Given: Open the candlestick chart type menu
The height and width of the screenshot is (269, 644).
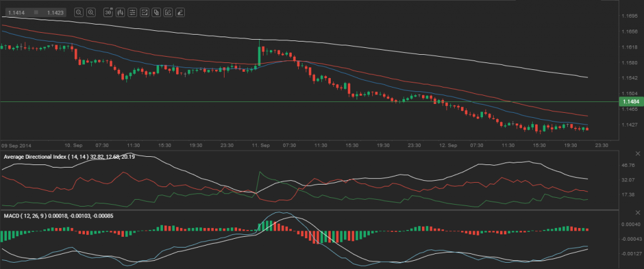Looking at the screenshot, I should 120,12.
